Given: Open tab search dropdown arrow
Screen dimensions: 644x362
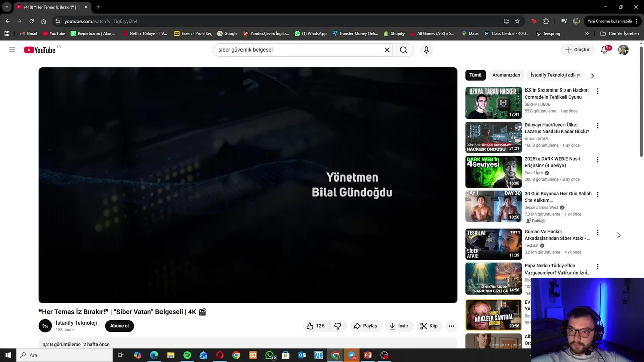Looking at the screenshot, I should (7, 7).
